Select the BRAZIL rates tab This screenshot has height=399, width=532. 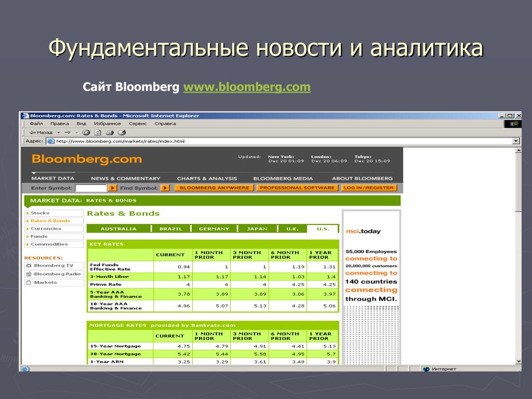[x=170, y=229]
